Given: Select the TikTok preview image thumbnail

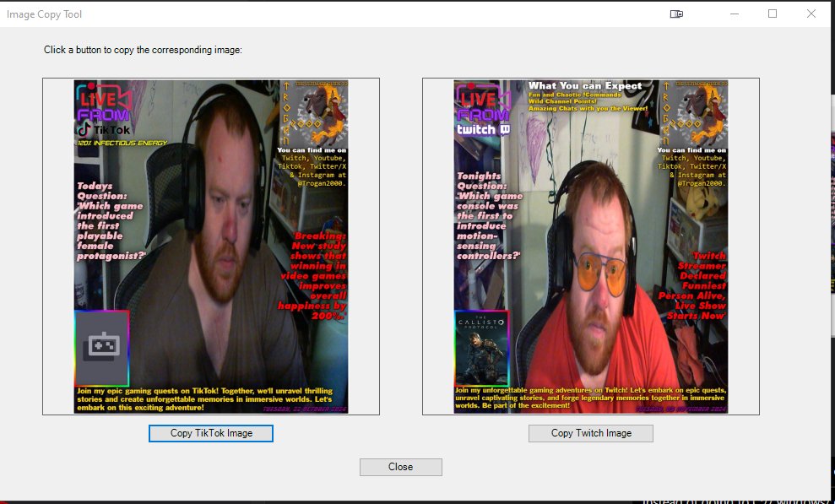Looking at the screenshot, I should pos(211,247).
